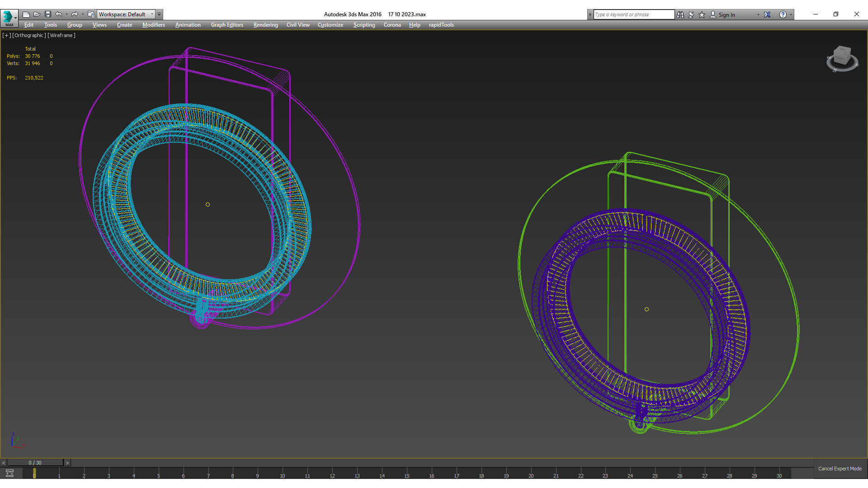The width and height of the screenshot is (868, 488).
Task: Save the scene with floppy icon
Action: 47,14
